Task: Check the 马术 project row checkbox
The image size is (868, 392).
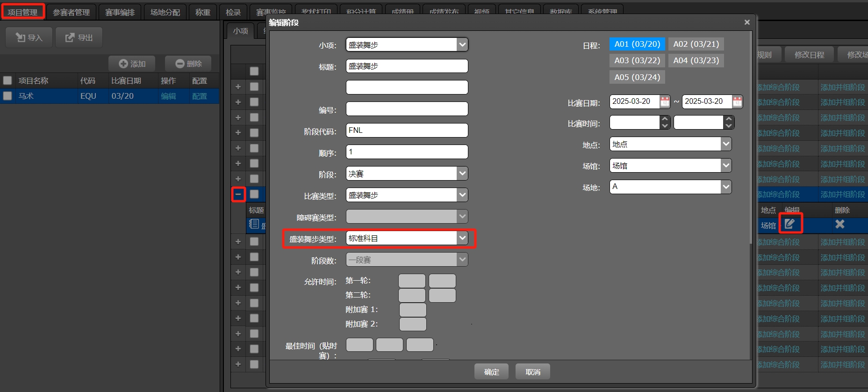Action: pos(7,96)
